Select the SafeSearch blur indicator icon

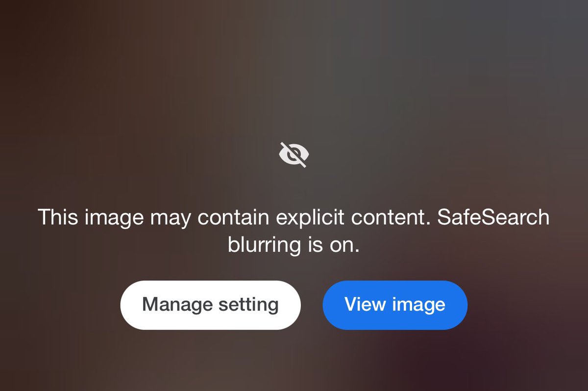294,155
